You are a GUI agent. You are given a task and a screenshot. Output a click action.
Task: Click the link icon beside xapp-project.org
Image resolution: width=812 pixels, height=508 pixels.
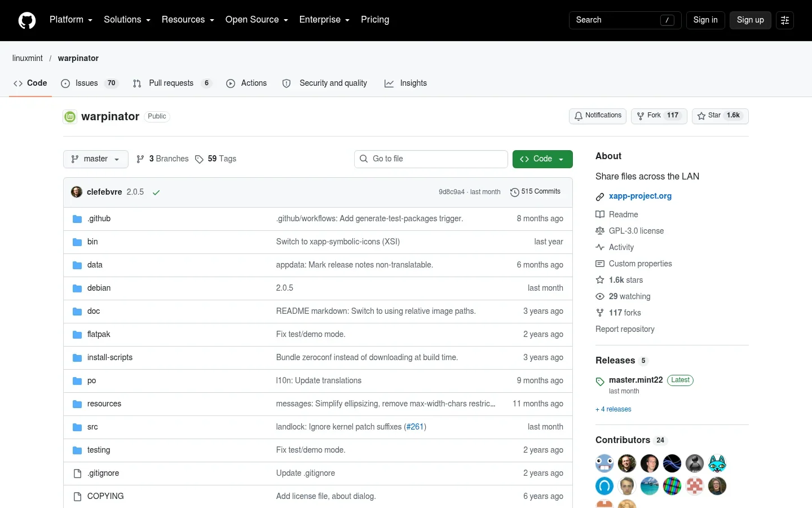tap(600, 196)
